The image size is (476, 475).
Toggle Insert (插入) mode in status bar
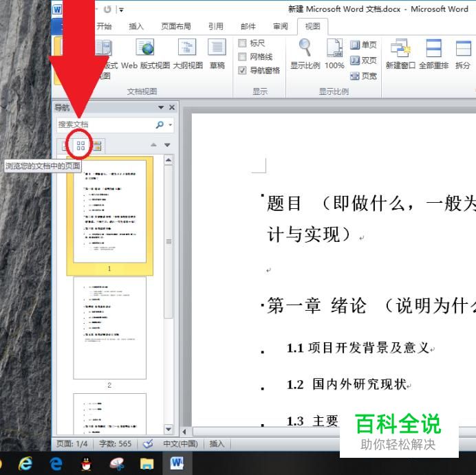click(x=217, y=444)
